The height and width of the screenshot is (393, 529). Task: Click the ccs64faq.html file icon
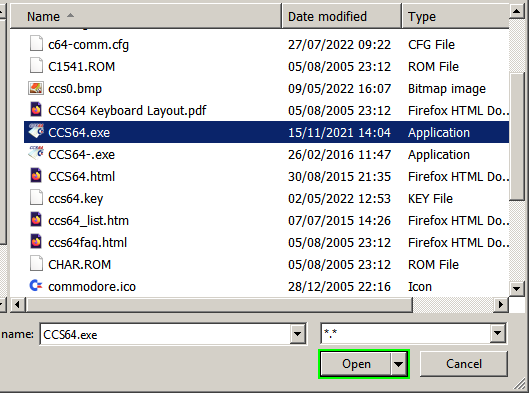pos(36,242)
